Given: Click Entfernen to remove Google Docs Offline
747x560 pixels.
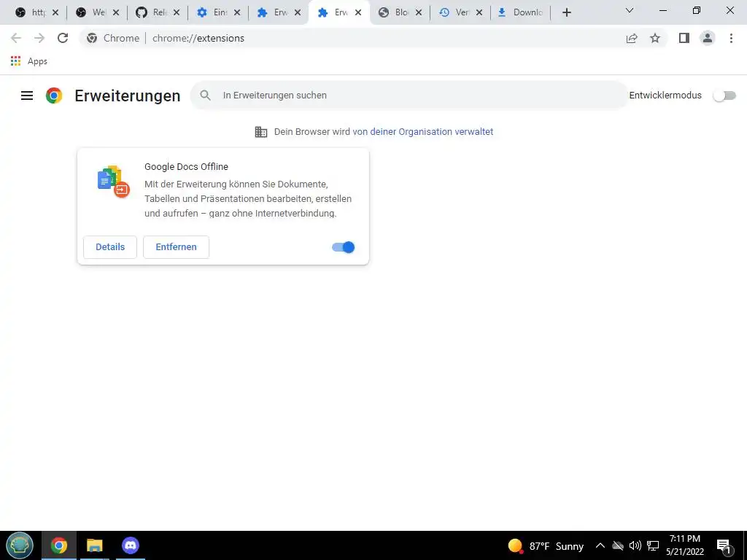Looking at the screenshot, I should pos(176,247).
